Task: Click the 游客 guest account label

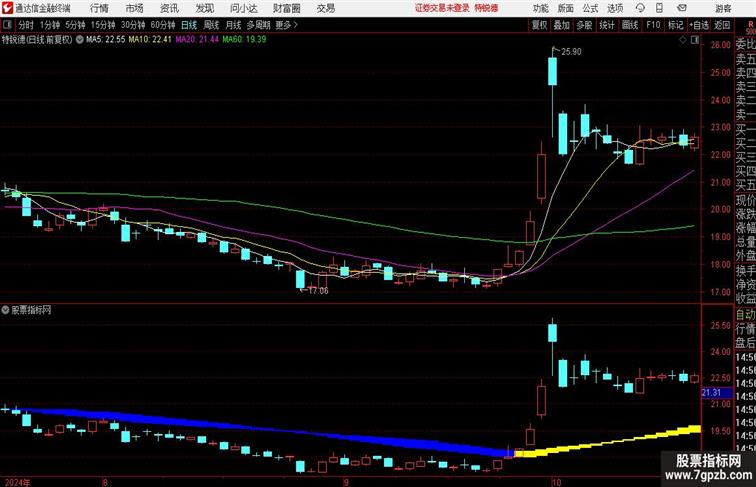Action: point(723,8)
